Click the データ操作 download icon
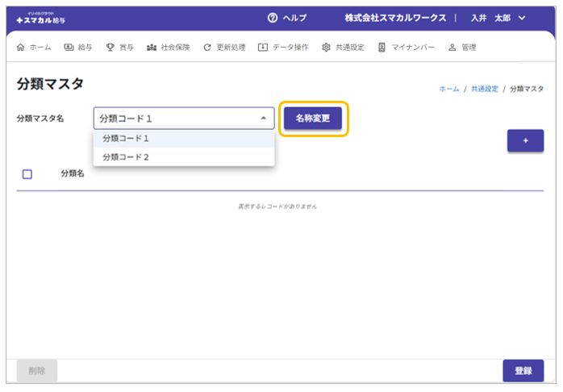563x392 pixels. coord(262,48)
